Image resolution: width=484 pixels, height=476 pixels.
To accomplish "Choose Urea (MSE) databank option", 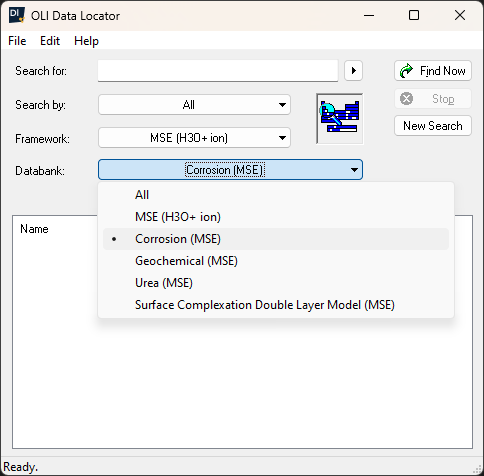I will [x=276, y=283].
